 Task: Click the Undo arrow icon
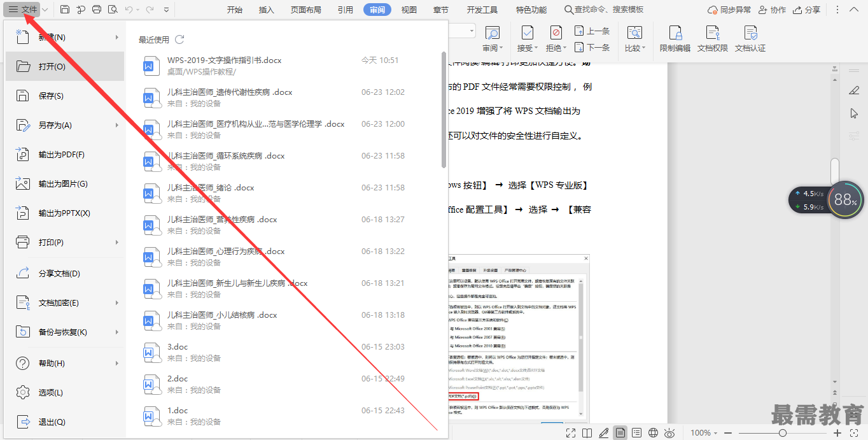pos(129,10)
